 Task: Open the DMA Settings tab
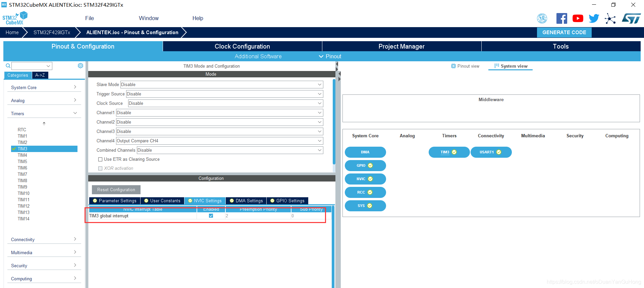point(246,201)
